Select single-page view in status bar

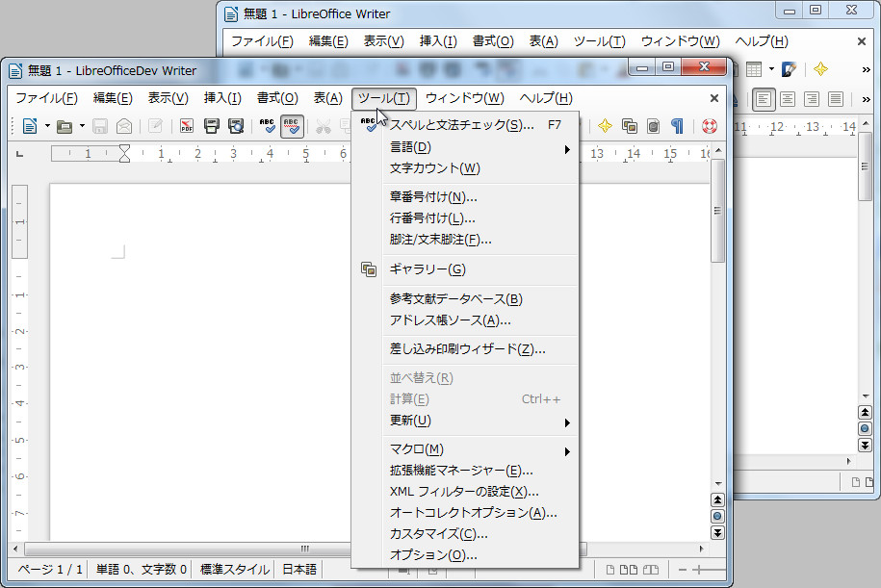610,569
